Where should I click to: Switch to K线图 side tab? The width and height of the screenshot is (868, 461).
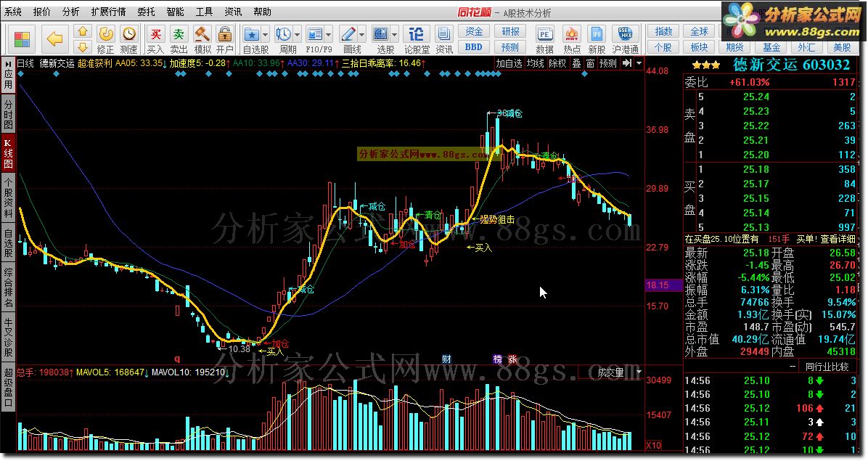click(x=8, y=152)
